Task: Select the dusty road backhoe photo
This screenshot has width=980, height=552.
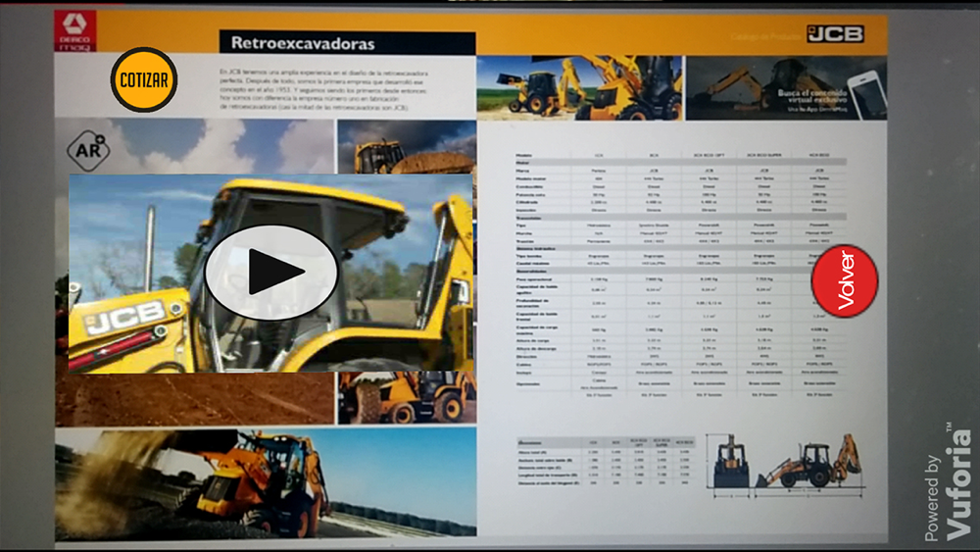Action: pos(266,482)
